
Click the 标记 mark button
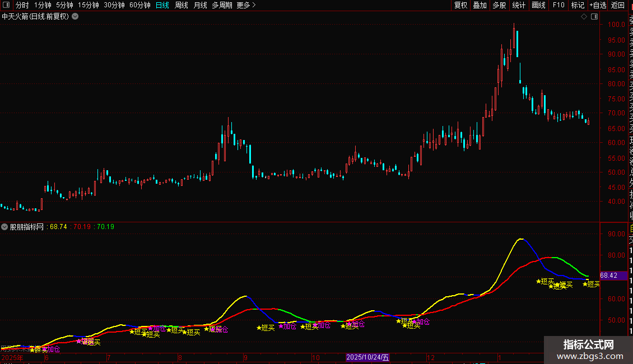coord(578,5)
